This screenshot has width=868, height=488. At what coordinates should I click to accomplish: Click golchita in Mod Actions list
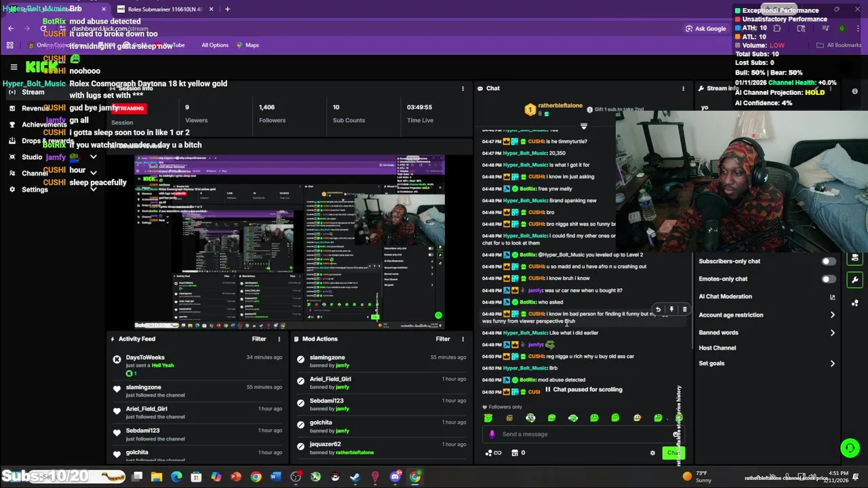pos(321,422)
